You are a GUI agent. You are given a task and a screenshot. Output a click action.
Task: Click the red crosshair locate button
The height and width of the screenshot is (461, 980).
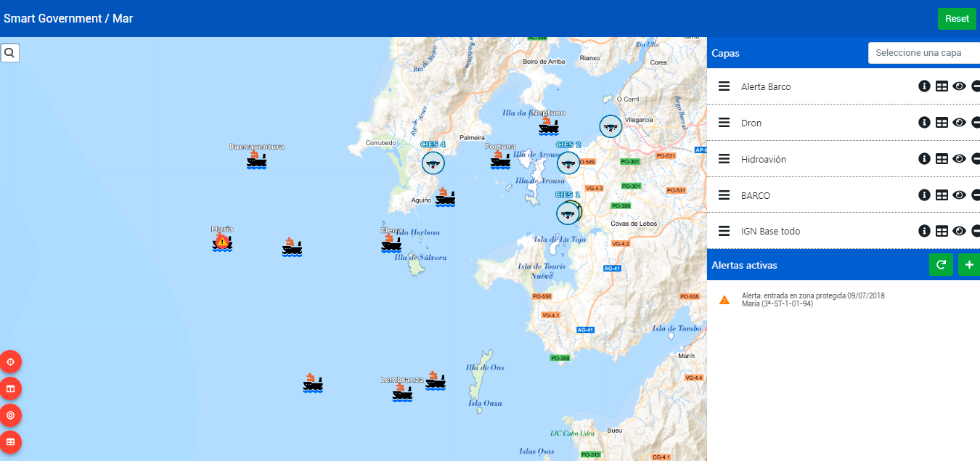(x=10, y=362)
